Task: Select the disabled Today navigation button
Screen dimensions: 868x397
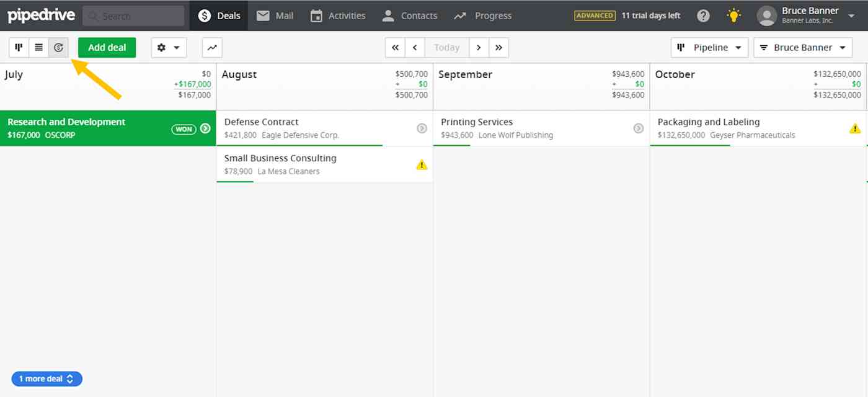Action: (446, 47)
